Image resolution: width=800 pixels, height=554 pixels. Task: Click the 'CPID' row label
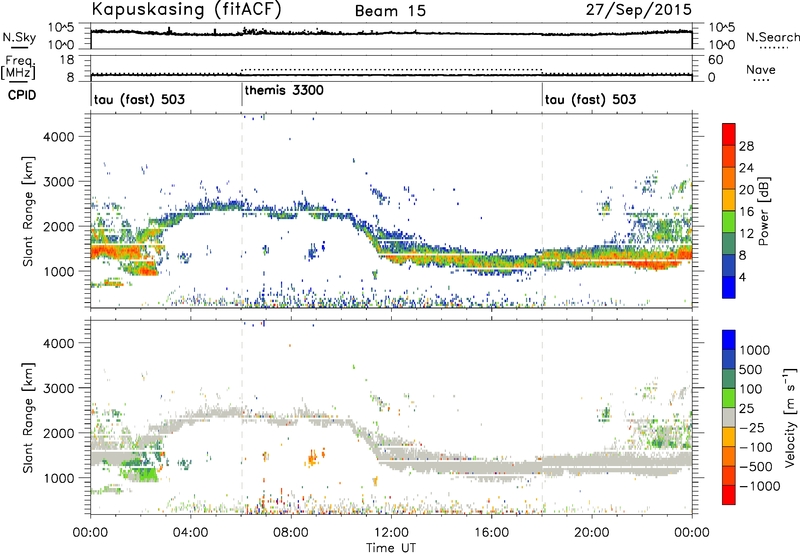pos(22,95)
